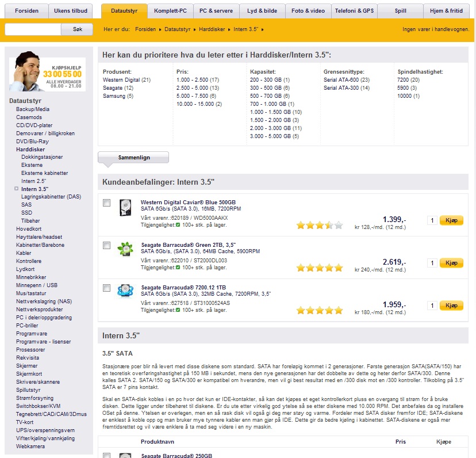This screenshot has height=458, width=476.
Task: Filter by producer Western Digital (21)
Action: tap(126, 80)
